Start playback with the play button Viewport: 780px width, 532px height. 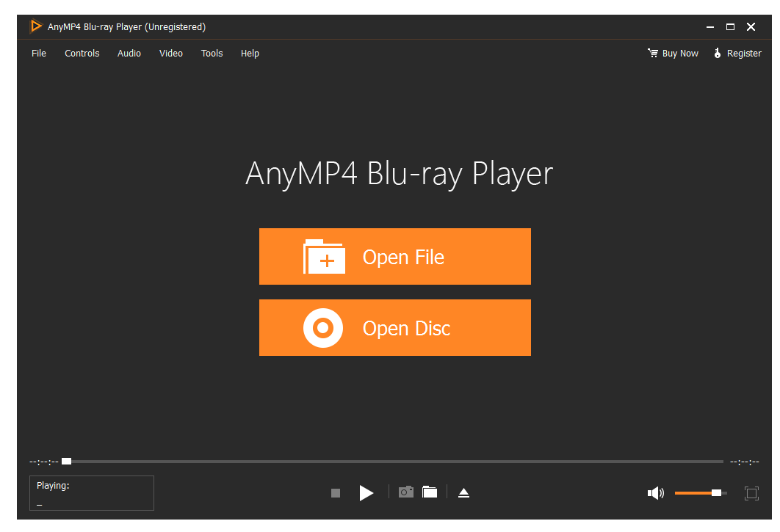coord(366,492)
